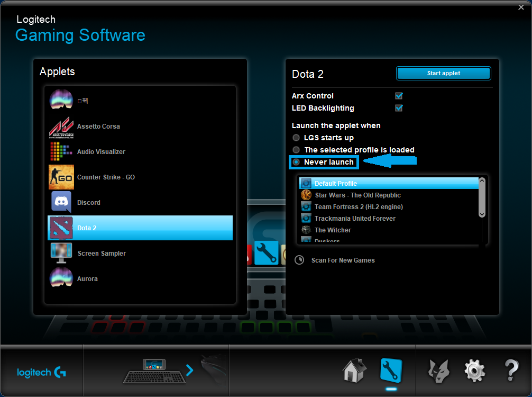Select the keyboard device icon

154,371
